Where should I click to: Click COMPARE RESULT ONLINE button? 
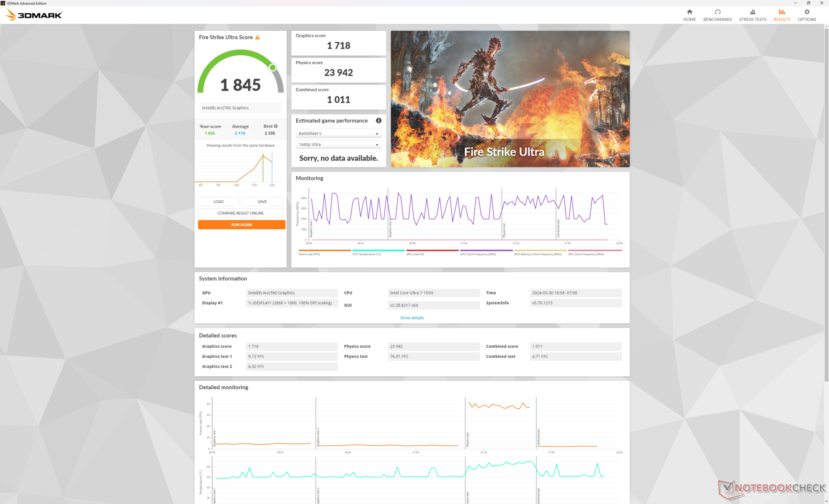pyautogui.click(x=240, y=213)
